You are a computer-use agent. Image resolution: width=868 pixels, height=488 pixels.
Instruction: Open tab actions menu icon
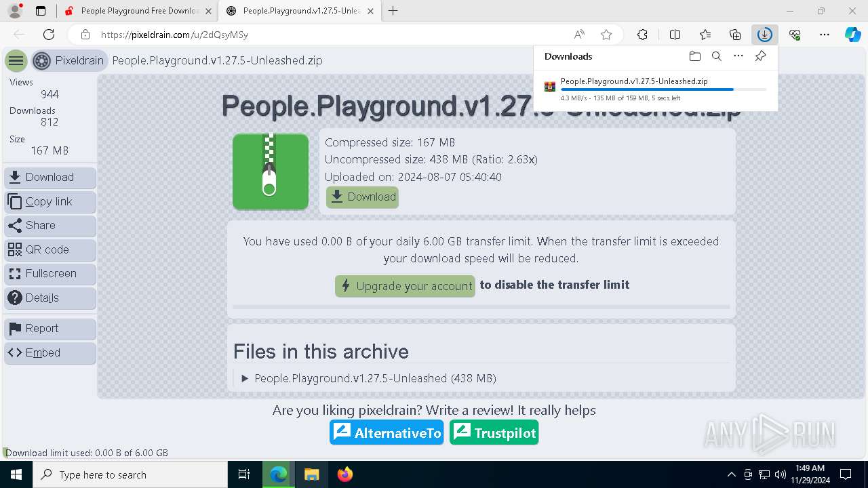(41, 11)
